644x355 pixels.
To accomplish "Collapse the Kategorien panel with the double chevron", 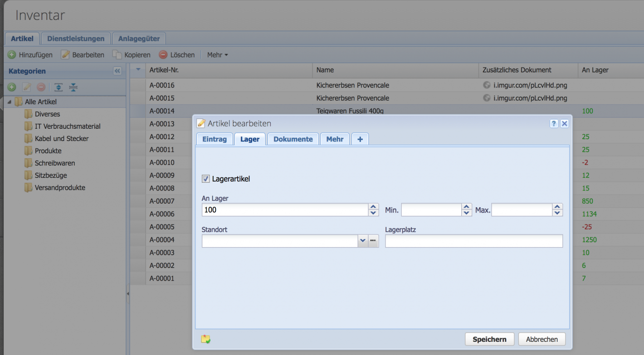I will point(117,70).
